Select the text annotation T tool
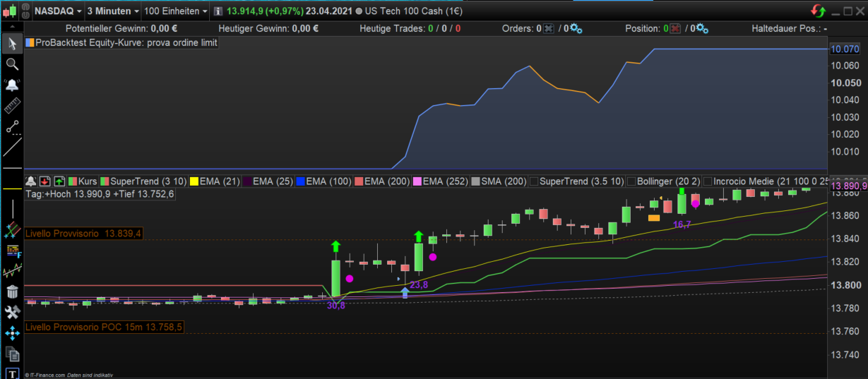The image size is (868, 379). coord(12,373)
